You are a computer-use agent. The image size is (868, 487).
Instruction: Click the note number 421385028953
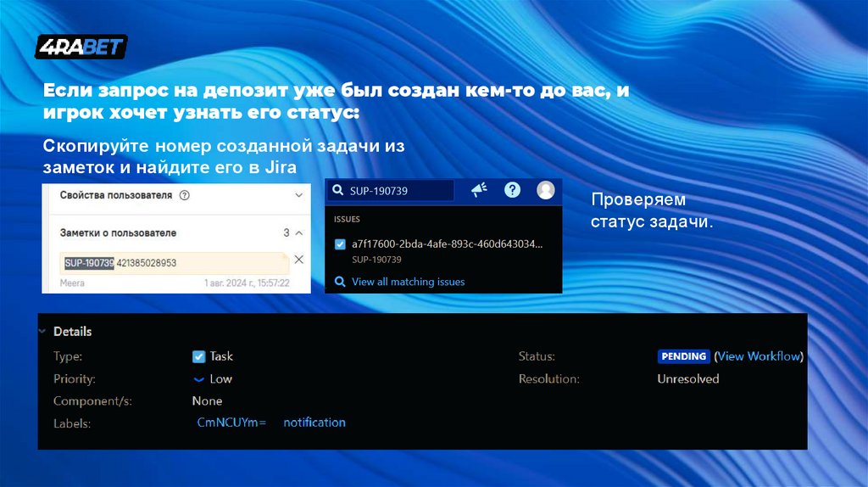pos(146,263)
